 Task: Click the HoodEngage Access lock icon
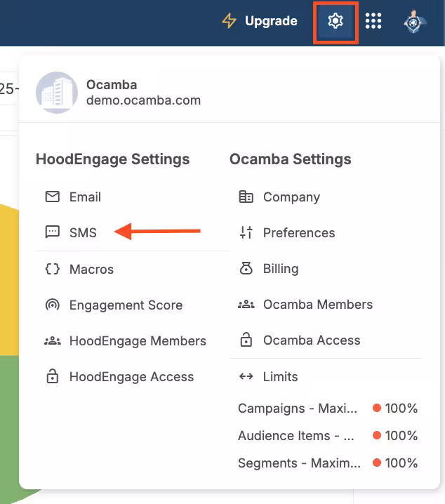pos(52,377)
